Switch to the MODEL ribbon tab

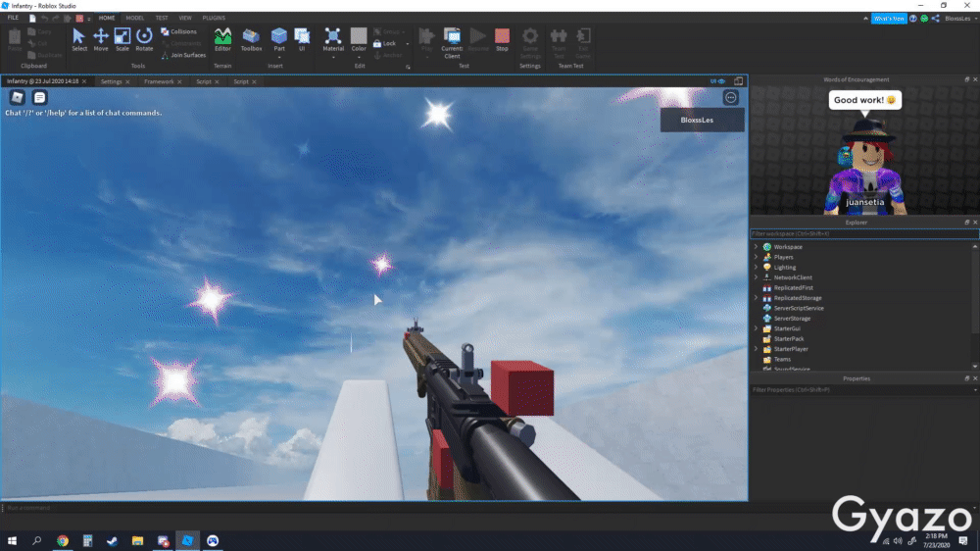click(x=134, y=18)
